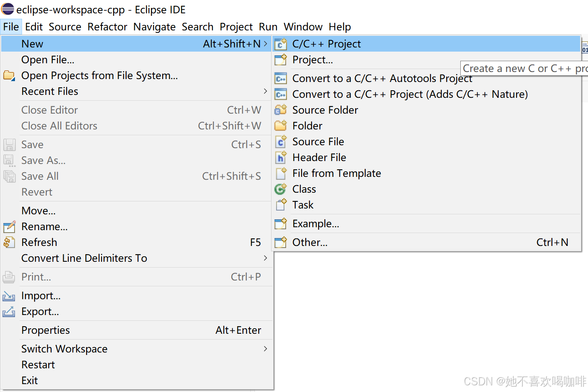588x392 pixels.
Task: Click the green Class icon
Action: [x=281, y=189]
